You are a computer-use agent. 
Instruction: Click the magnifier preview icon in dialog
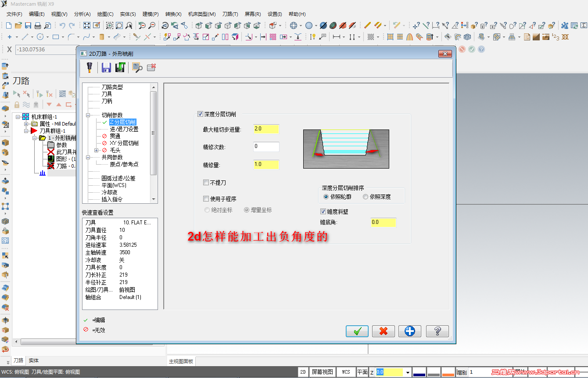[137, 67]
